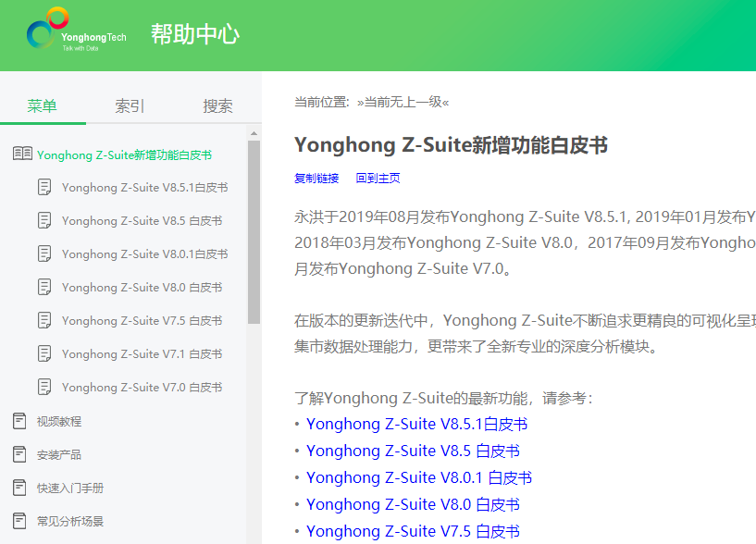The width and height of the screenshot is (756, 544).
Task: Open Yonghong Z-Suite V8.5 白皮书 in sidebar
Action: (142, 221)
